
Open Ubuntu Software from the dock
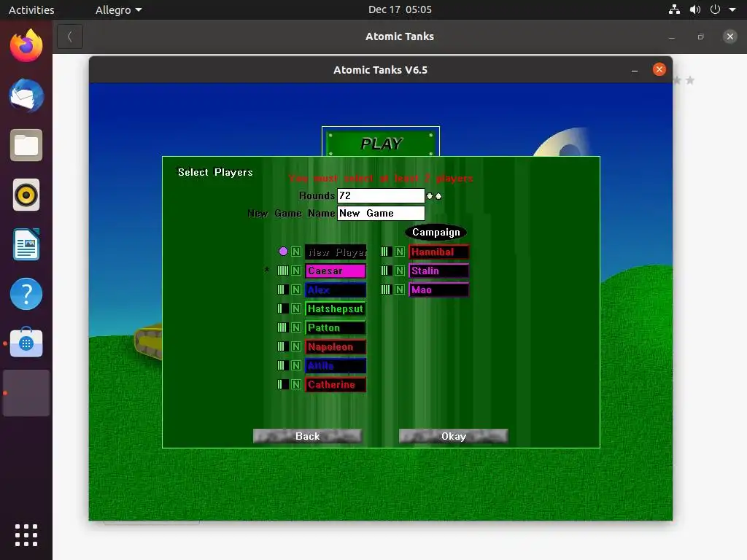point(26,343)
